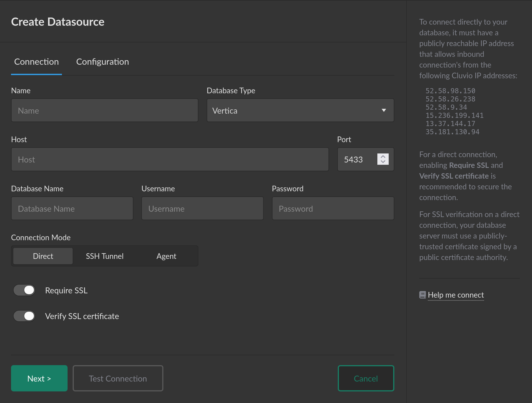Switch to the Connection tab
The image size is (532, 403).
[x=36, y=62]
